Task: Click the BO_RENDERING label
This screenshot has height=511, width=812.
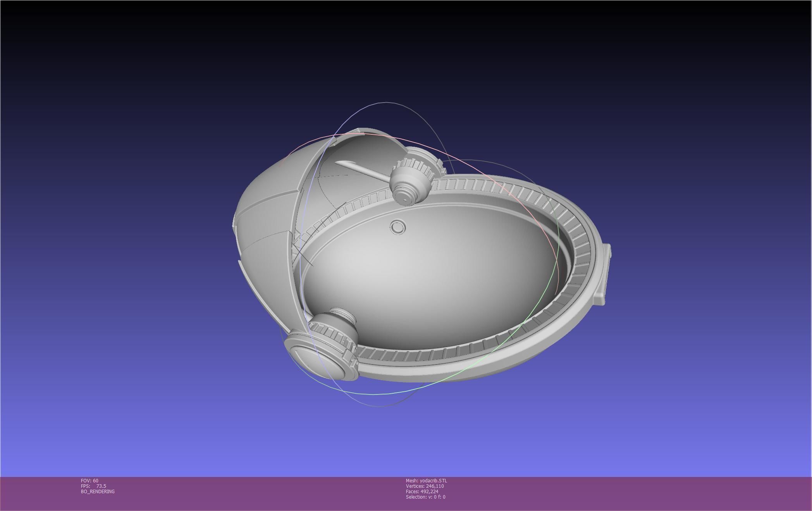Action: coord(98,491)
